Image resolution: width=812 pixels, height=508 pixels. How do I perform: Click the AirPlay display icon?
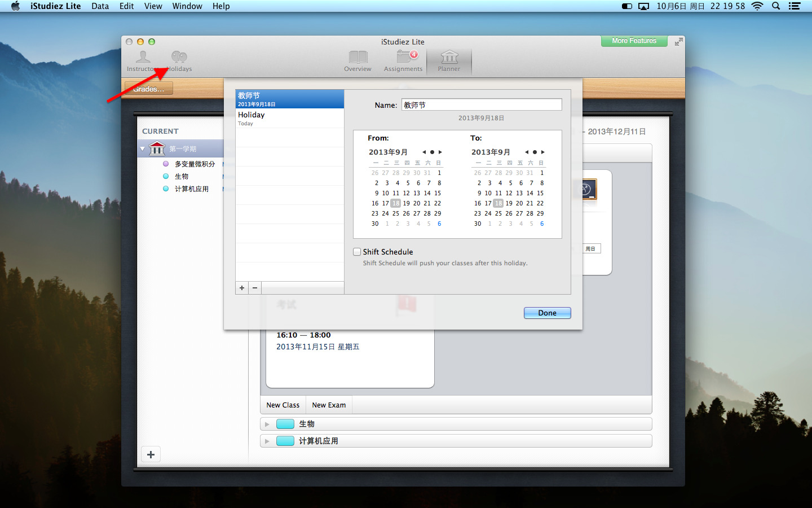click(643, 6)
